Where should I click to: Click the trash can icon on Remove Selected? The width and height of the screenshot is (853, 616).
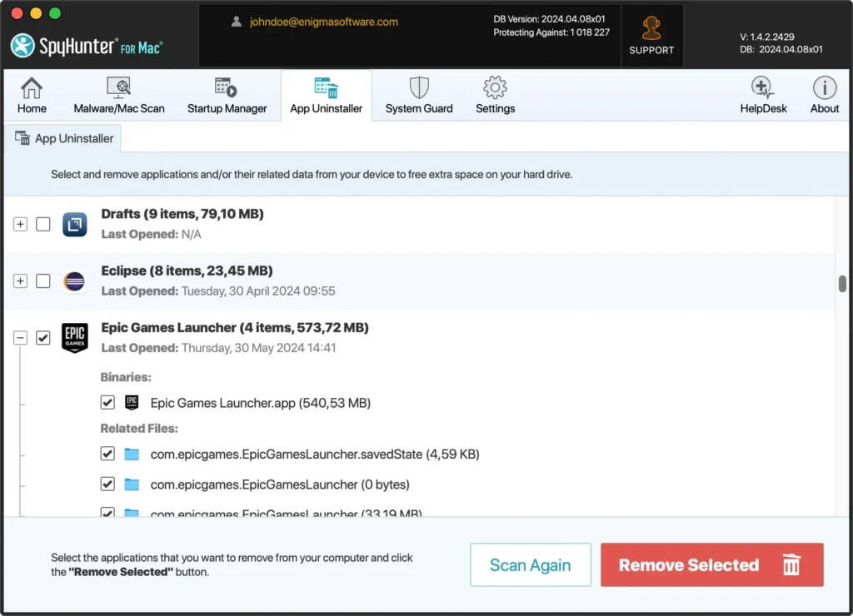(791, 564)
